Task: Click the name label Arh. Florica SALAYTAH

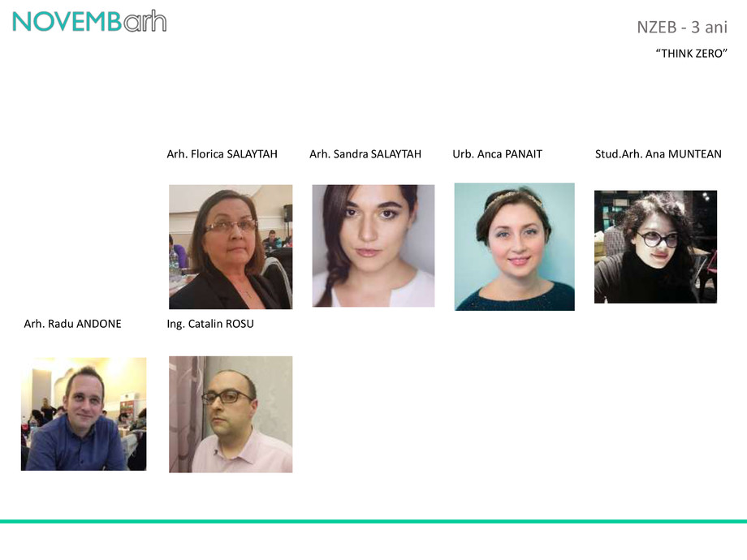Action: (x=222, y=154)
